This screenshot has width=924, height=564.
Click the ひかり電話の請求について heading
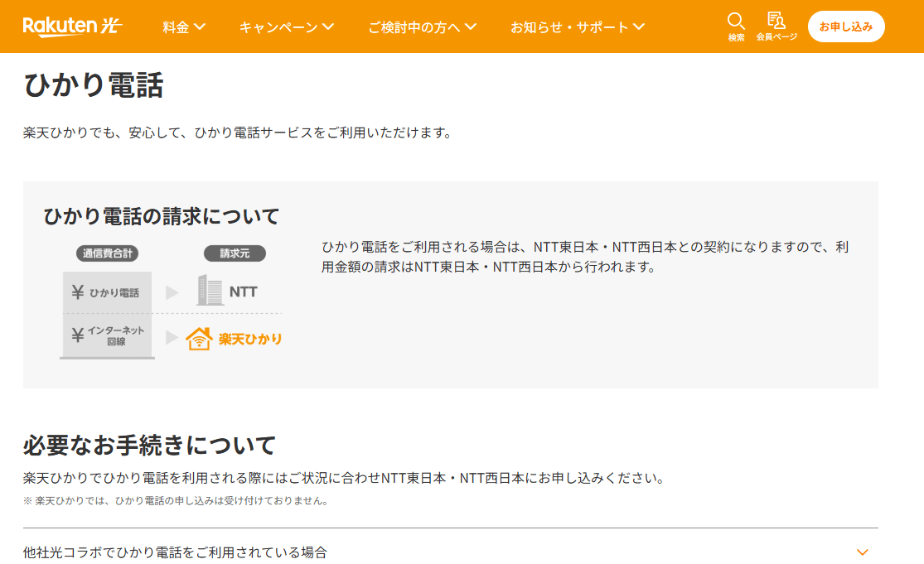(162, 216)
